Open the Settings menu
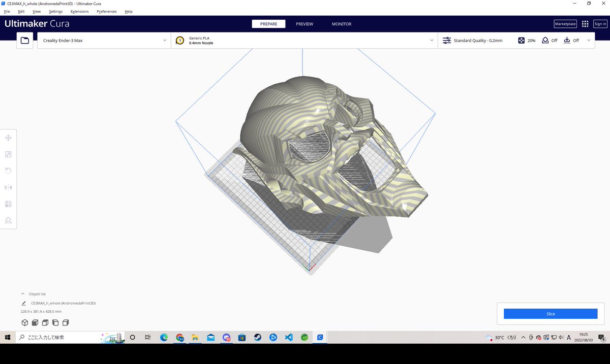This screenshot has height=364, width=610. click(56, 11)
